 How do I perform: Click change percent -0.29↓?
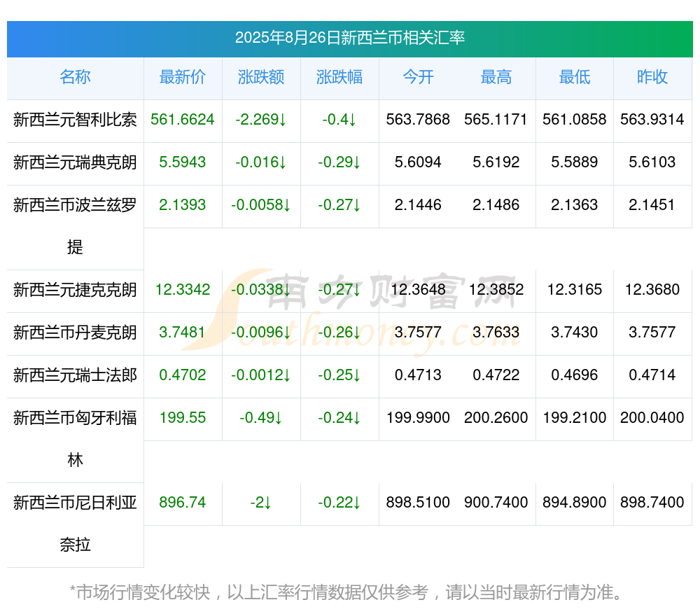coord(339,162)
